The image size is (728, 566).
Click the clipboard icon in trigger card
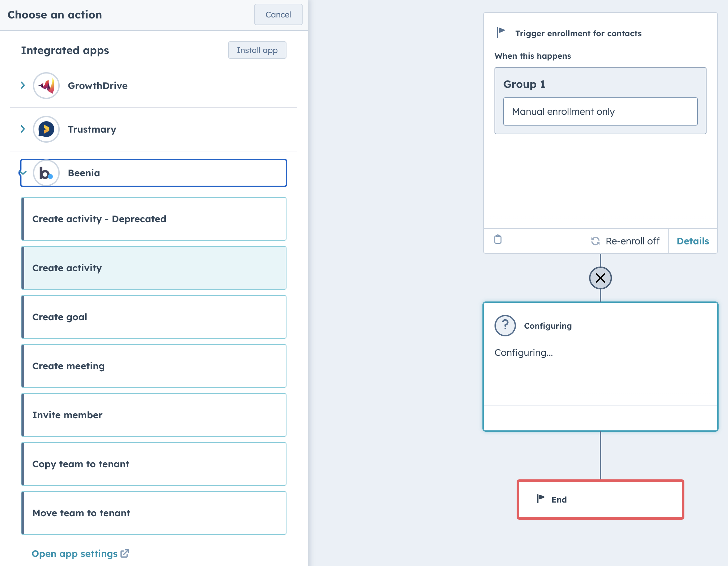[x=498, y=239]
